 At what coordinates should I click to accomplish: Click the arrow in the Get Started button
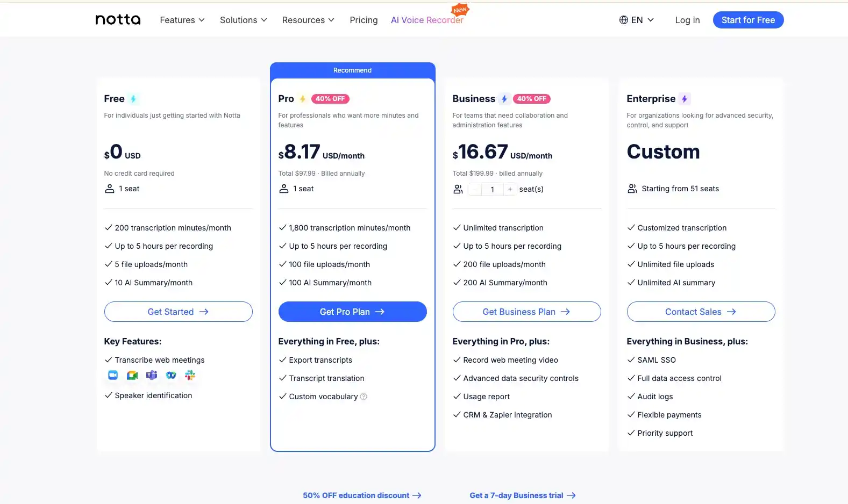[x=204, y=312]
